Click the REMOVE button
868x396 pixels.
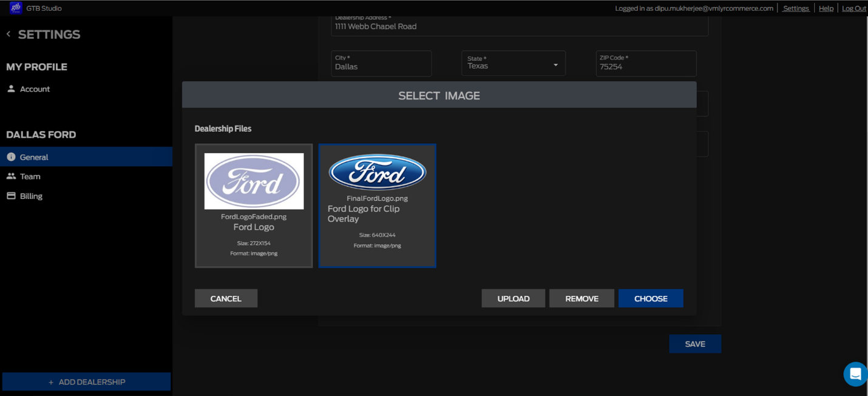pyautogui.click(x=581, y=298)
